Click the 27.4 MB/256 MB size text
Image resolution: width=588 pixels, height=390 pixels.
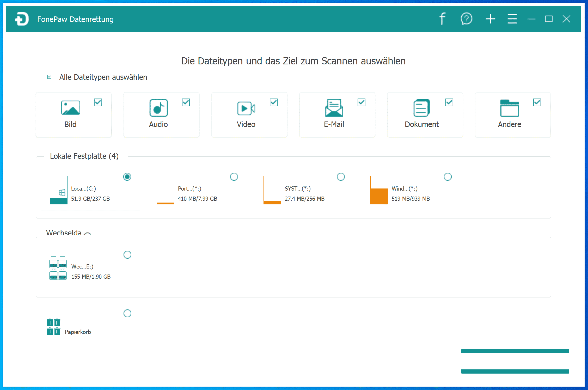[305, 199]
